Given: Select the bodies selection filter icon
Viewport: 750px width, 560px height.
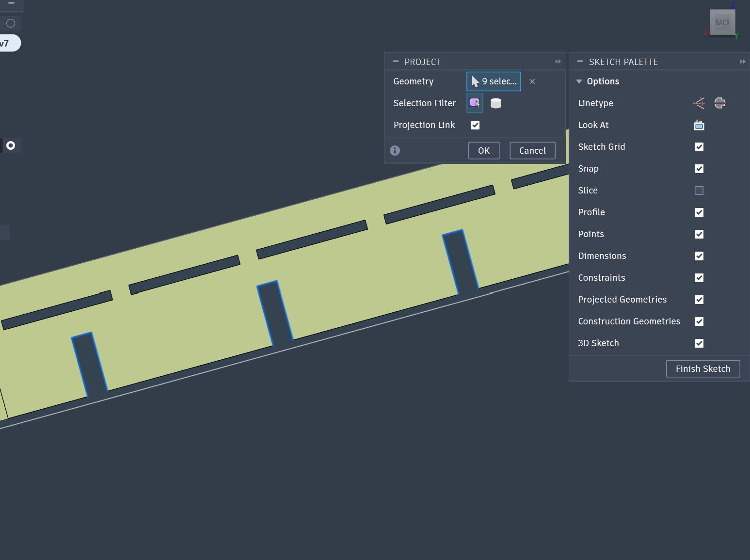Looking at the screenshot, I should (495, 103).
